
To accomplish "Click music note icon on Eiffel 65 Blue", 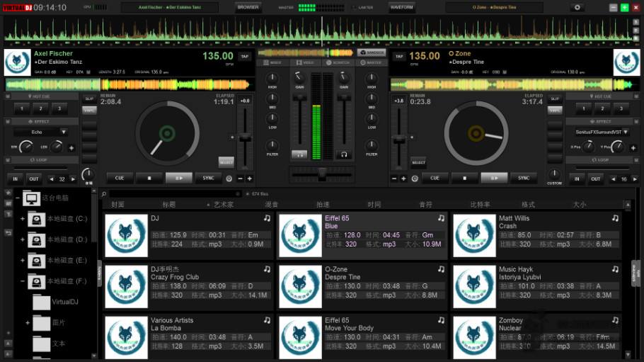I will [441, 218].
